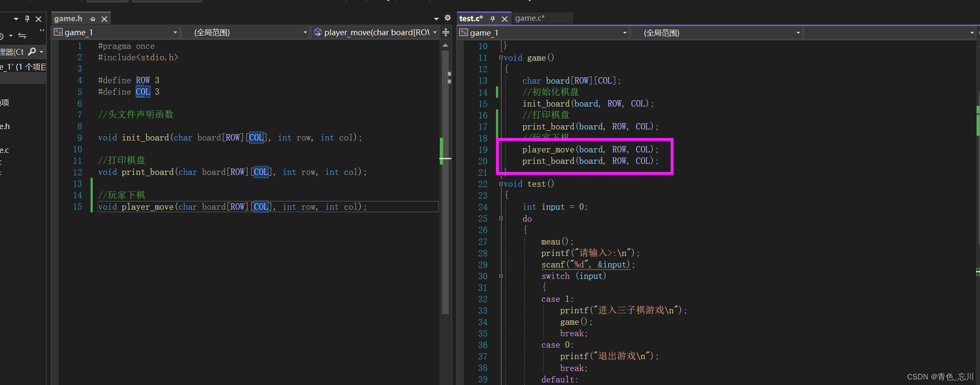980x385 pixels.
Task: Click the C++ project icon beside game_1 in test.c pane
Action: point(464,33)
